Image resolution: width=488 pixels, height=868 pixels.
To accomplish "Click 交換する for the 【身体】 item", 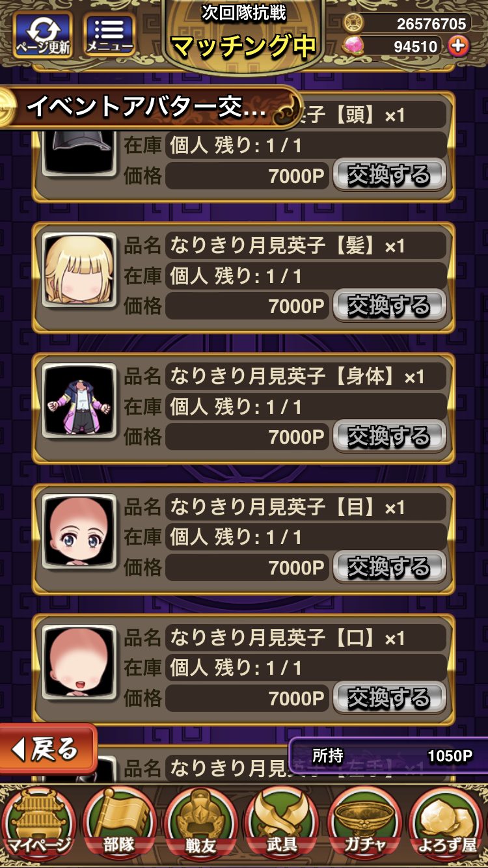I will point(389,436).
